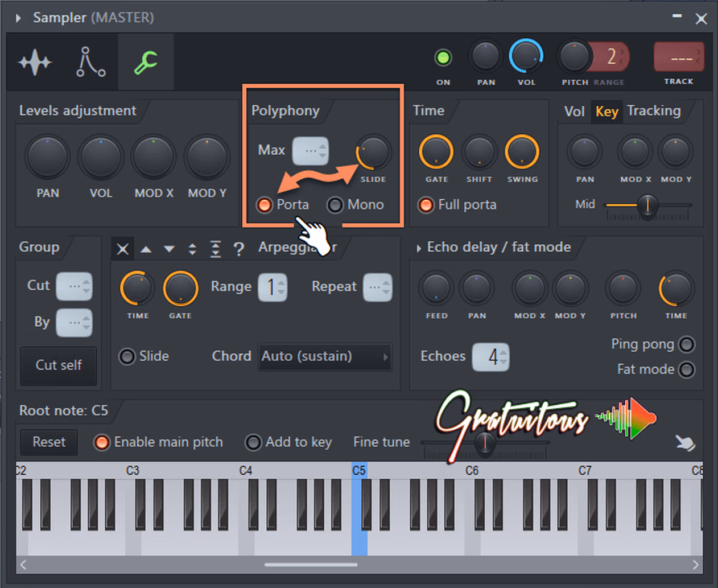This screenshot has height=588, width=718.
Task: Click the mixer TRACK selector
Action: tap(679, 56)
